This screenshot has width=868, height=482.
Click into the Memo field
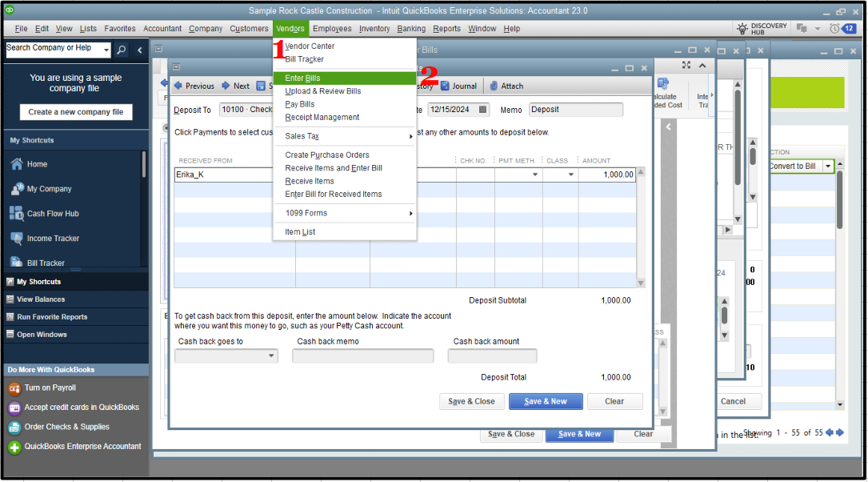tap(576, 110)
